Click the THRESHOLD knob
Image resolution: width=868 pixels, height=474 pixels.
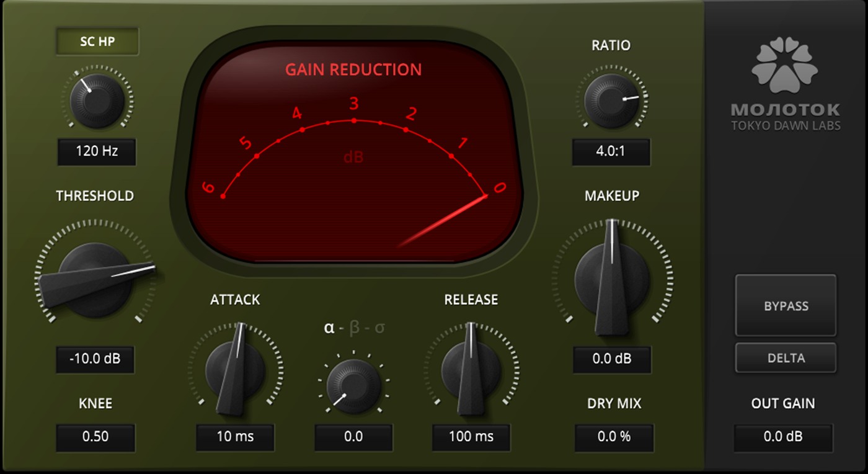coord(96,279)
